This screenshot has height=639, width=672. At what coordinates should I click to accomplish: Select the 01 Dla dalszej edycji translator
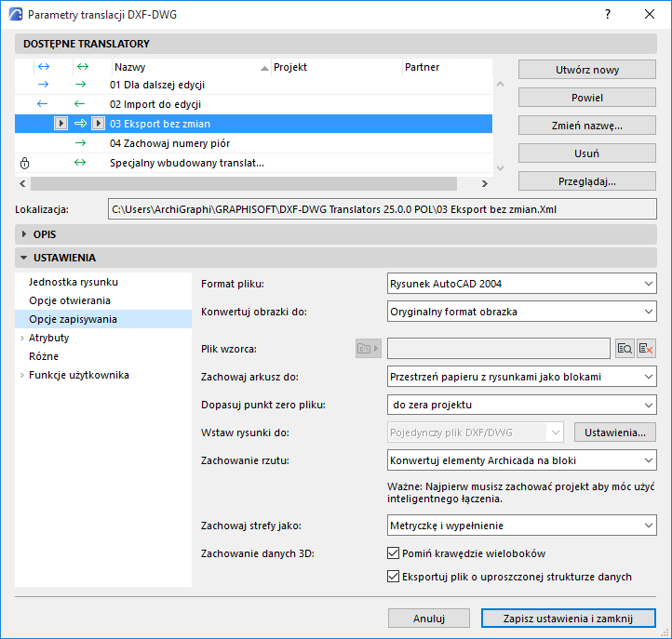pyautogui.click(x=253, y=85)
